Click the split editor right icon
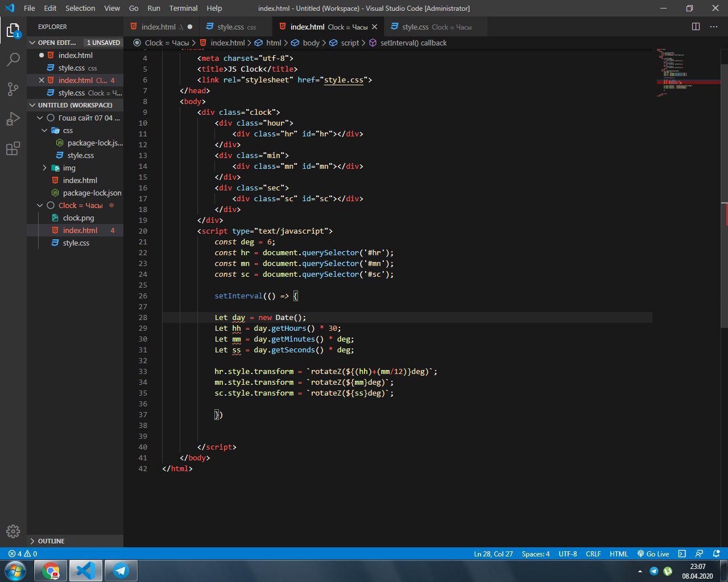The width and height of the screenshot is (728, 582). click(x=696, y=27)
